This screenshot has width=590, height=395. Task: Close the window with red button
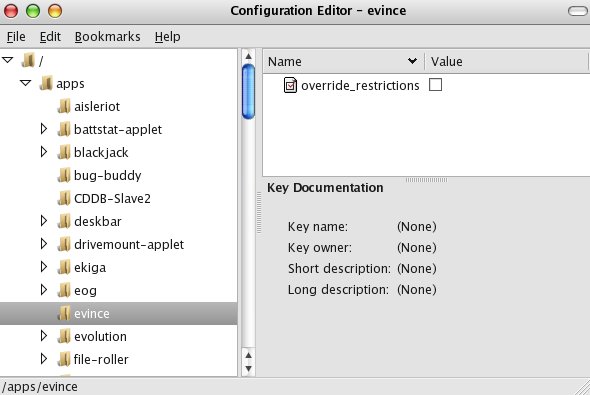[x=11, y=11]
